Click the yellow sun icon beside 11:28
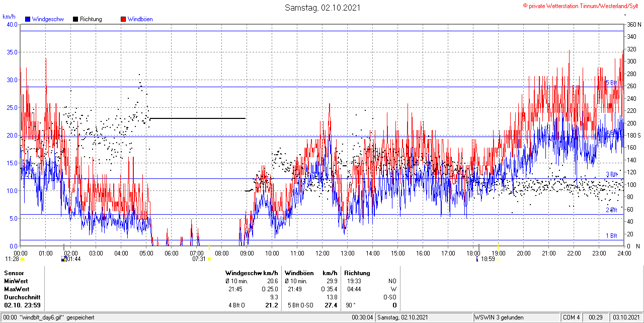This screenshot has width=644, height=323. tap(23, 259)
